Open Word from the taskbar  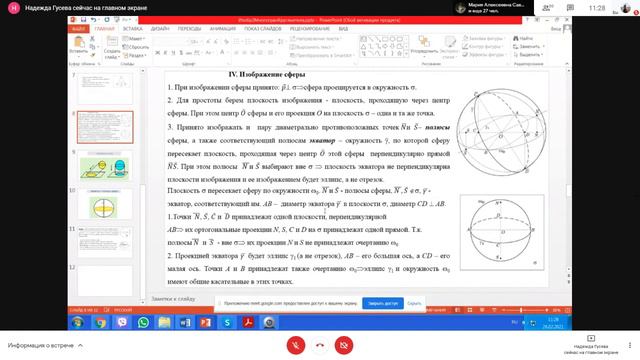185,322
